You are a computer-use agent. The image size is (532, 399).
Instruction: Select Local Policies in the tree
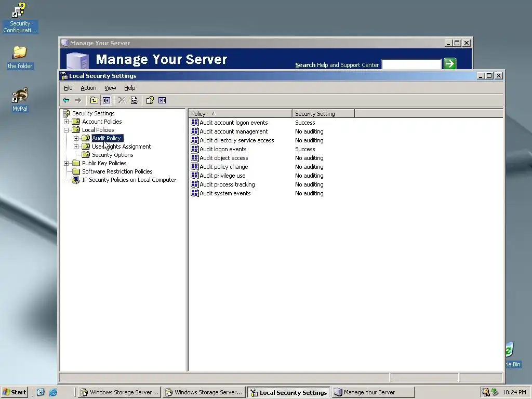tap(98, 130)
